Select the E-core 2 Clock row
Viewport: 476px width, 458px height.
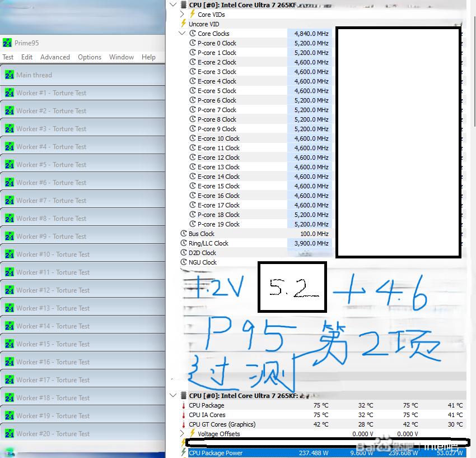point(260,62)
